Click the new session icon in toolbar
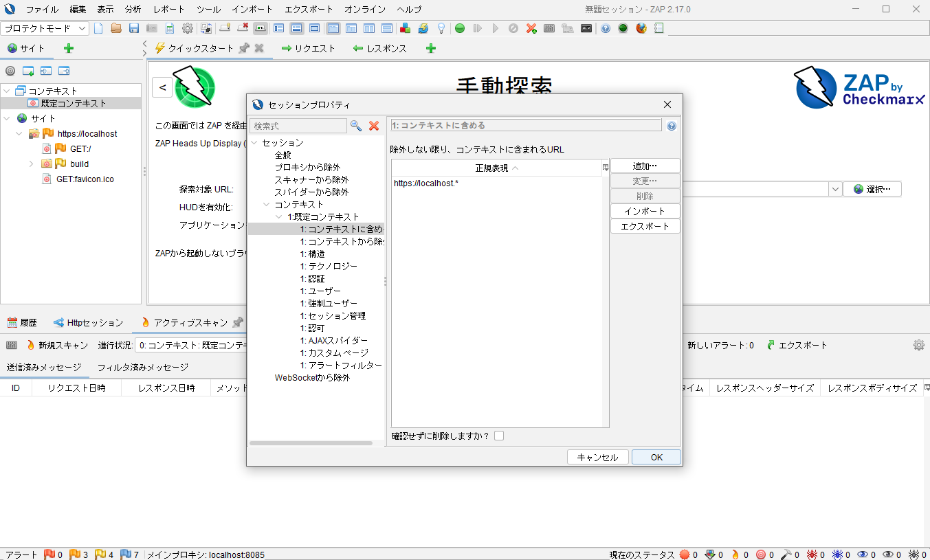The image size is (930, 560). tap(98, 28)
